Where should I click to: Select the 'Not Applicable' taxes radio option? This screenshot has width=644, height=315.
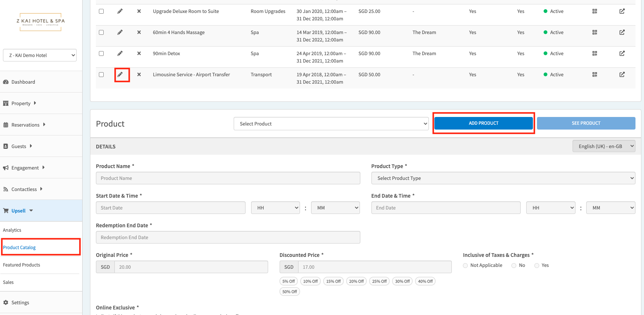pyautogui.click(x=466, y=265)
